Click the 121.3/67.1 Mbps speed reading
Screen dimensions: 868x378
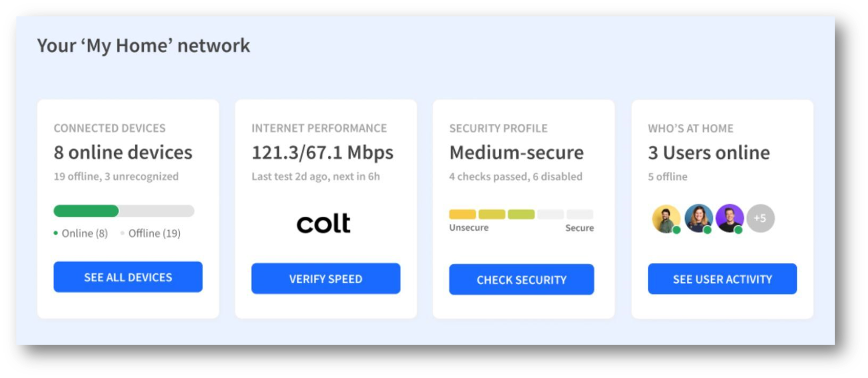[322, 152]
